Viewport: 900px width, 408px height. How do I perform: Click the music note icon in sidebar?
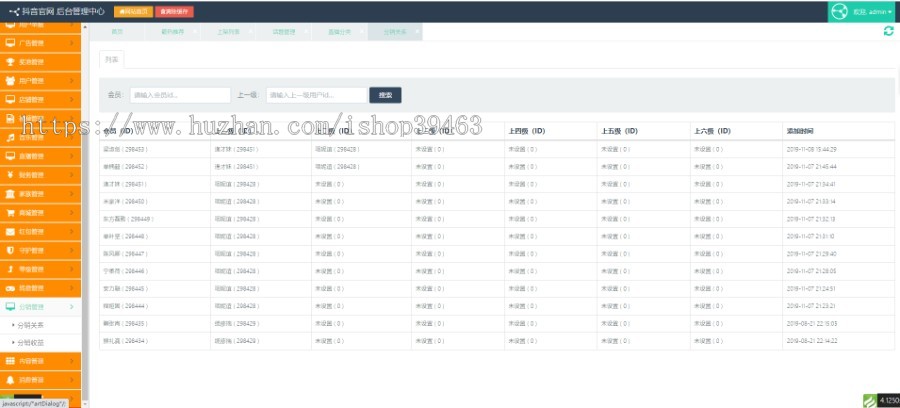point(10,137)
